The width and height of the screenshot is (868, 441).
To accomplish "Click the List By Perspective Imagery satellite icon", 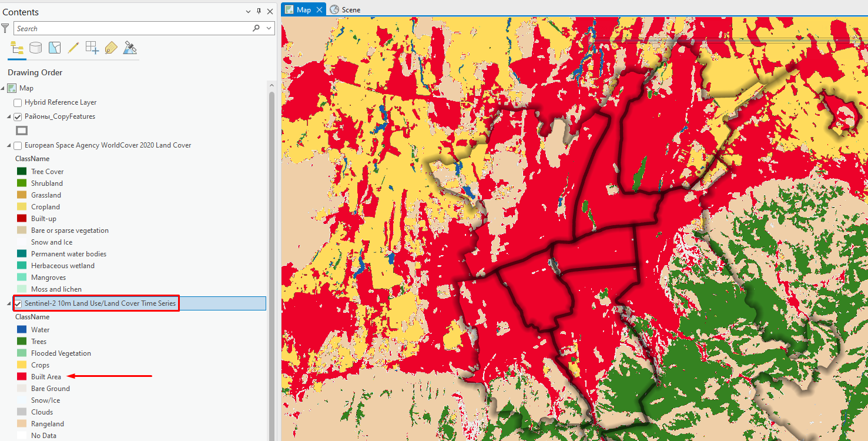I will pyautogui.click(x=130, y=48).
